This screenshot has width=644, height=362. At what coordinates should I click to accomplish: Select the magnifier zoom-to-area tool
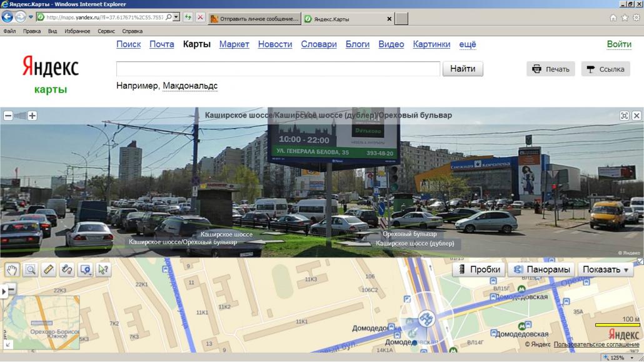[x=30, y=269]
